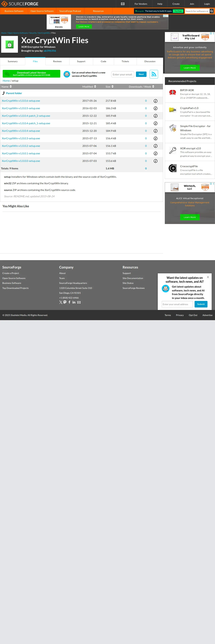This screenshot has width=215, height=644.
Task: Click the SourceForge logo in the header
Action: (x=20, y=4)
